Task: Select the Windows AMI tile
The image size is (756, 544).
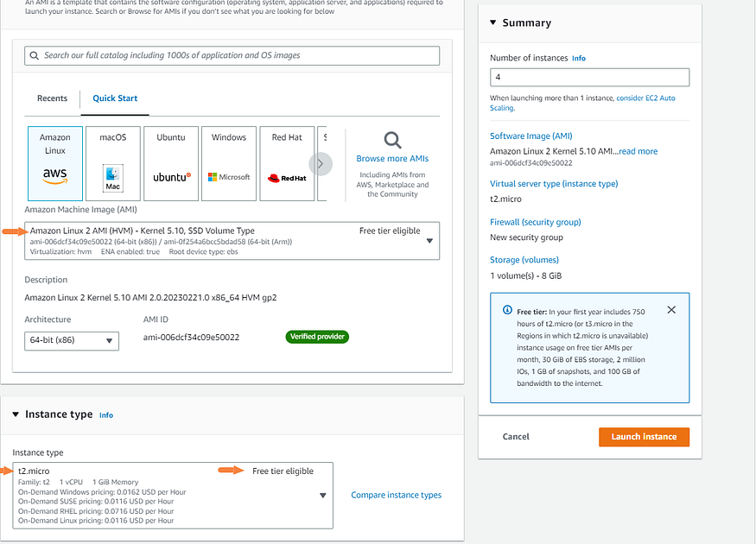Action: point(229,163)
